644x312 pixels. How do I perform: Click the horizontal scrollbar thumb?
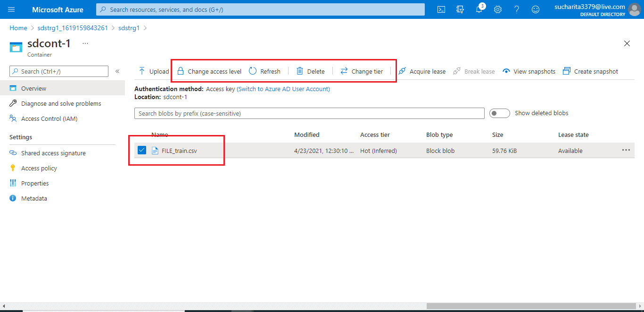(x=531, y=306)
